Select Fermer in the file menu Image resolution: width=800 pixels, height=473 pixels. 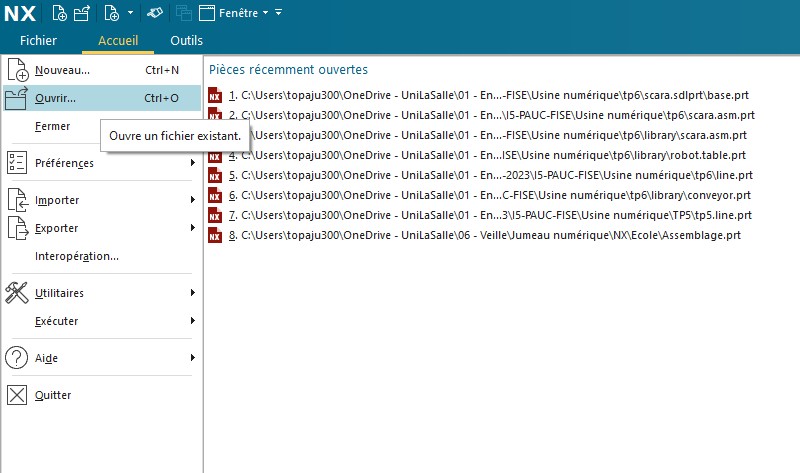[52, 126]
